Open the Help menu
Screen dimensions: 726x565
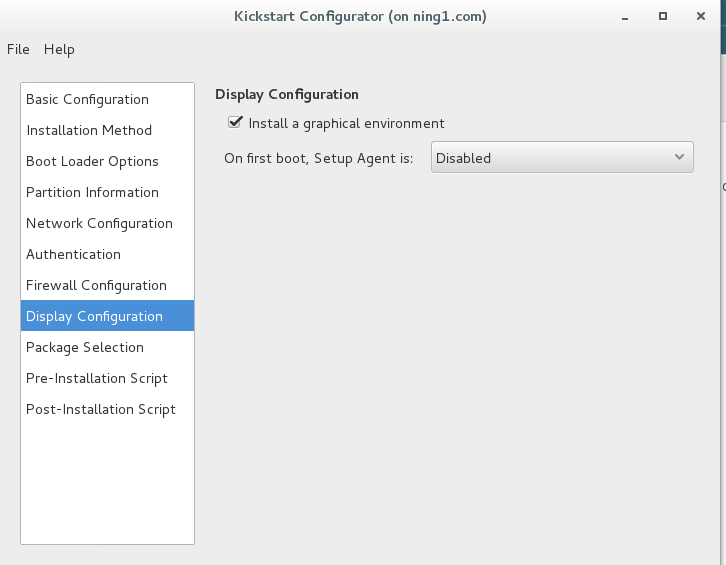(x=59, y=49)
